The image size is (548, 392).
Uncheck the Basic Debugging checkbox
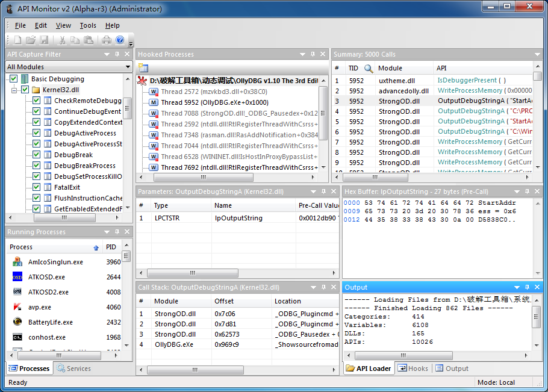pos(14,79)
